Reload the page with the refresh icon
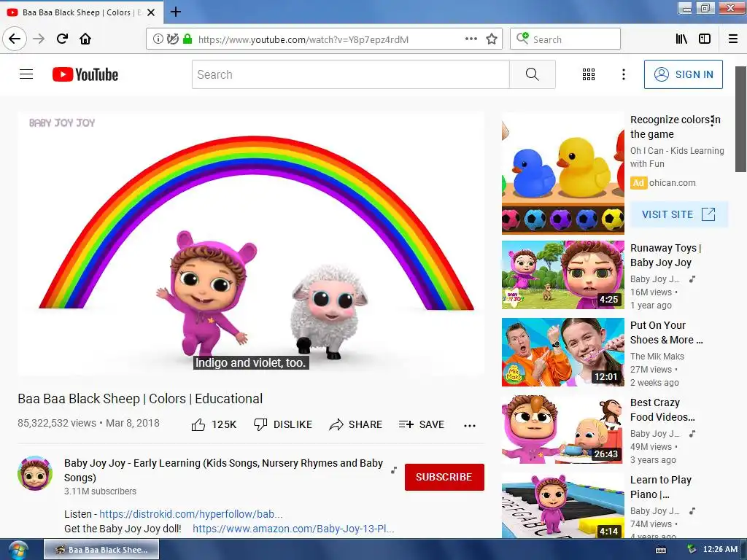 coord(62,39)
